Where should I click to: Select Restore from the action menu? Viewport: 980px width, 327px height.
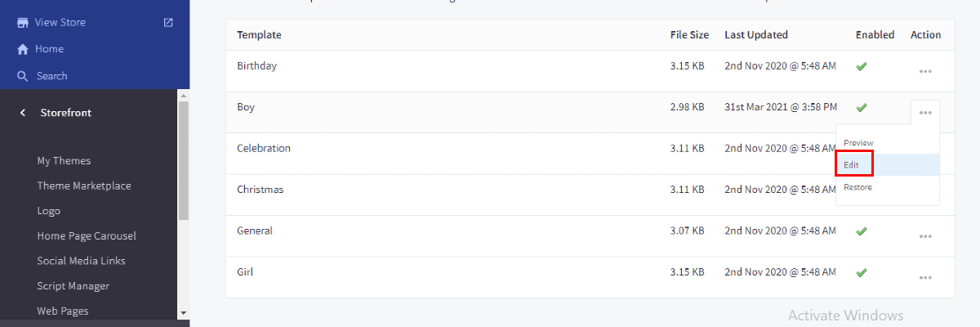pyautogui.click(x=857, y=187)
